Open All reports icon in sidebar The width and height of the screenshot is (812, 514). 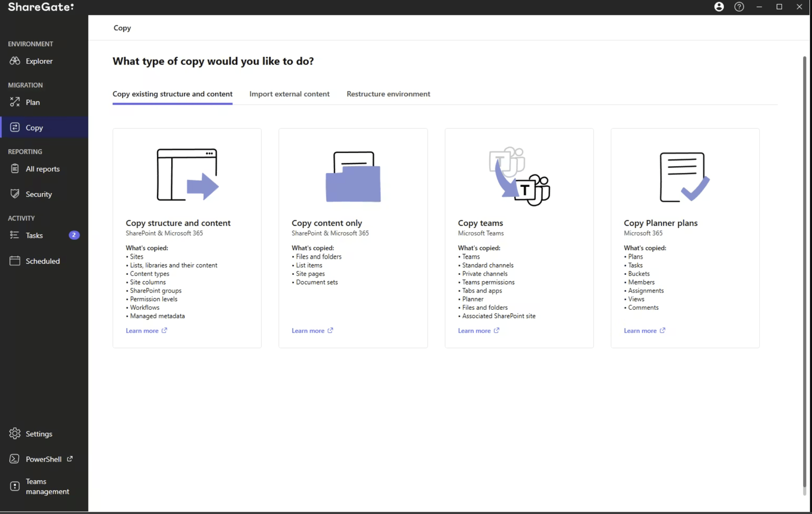(15, 168)
